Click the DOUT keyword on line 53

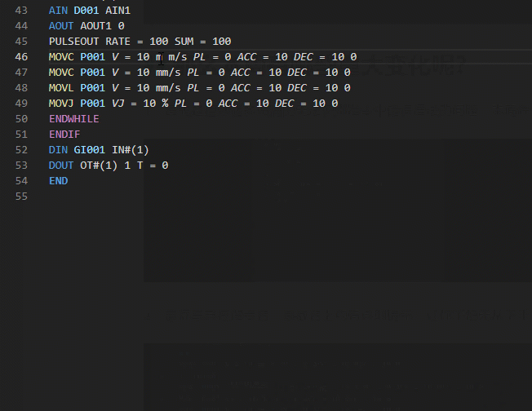[x=61, y=166]
